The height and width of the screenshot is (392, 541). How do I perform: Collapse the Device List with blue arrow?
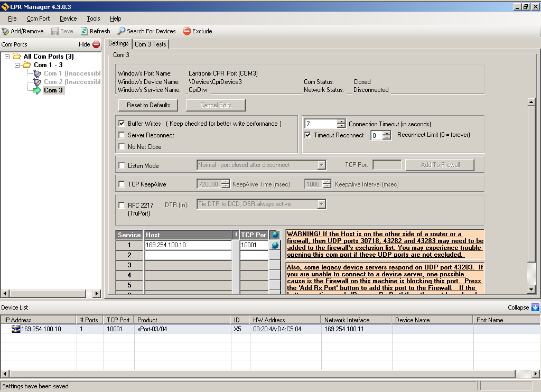535,307
